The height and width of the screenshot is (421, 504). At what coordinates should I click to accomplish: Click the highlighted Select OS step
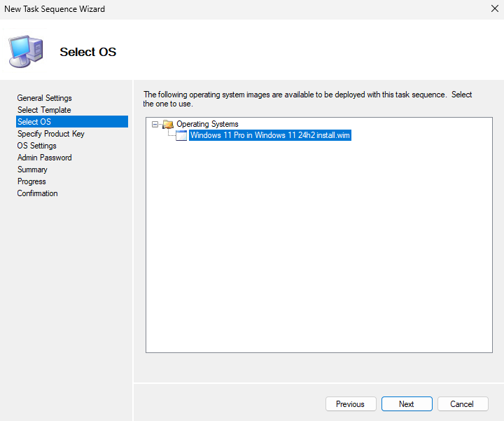pos(34,122)
